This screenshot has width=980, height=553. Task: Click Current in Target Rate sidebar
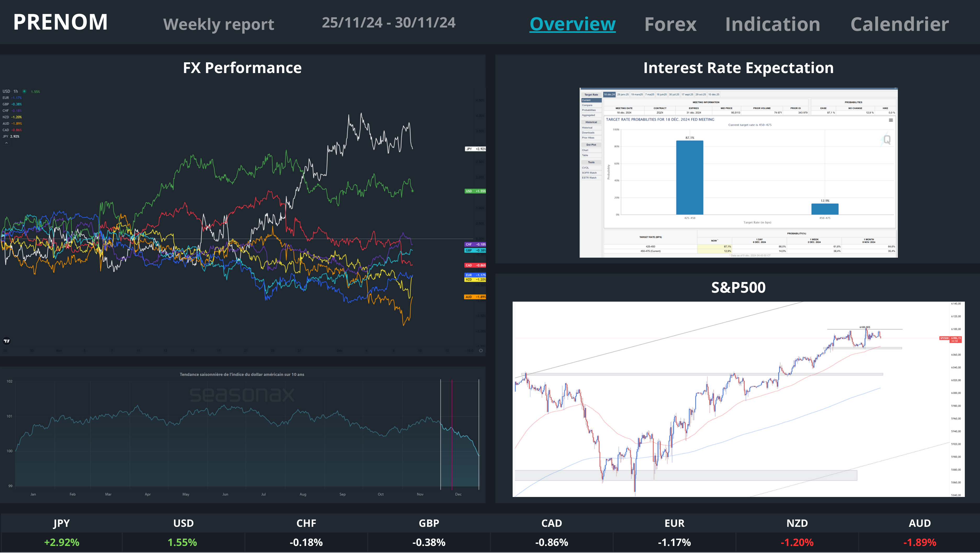[591, 100]
